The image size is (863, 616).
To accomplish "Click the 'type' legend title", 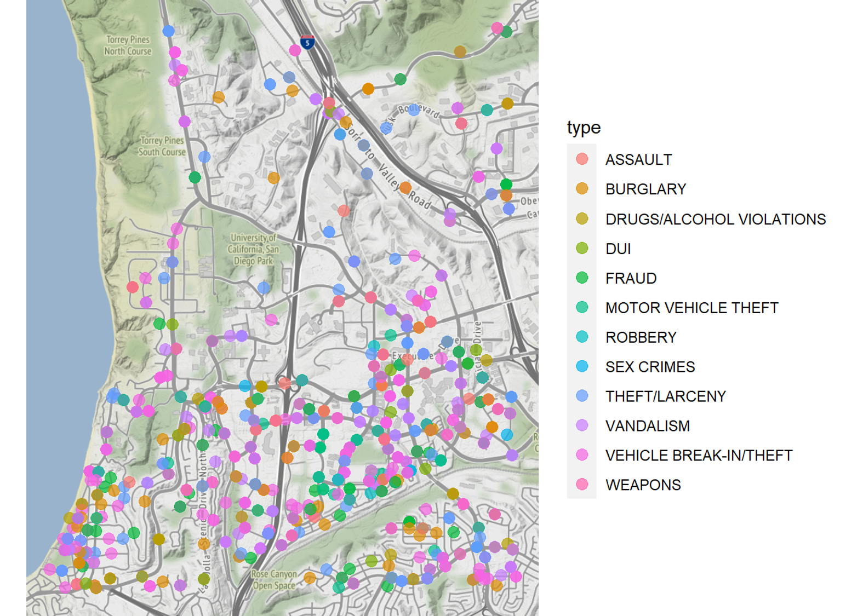I will point(584,128).
